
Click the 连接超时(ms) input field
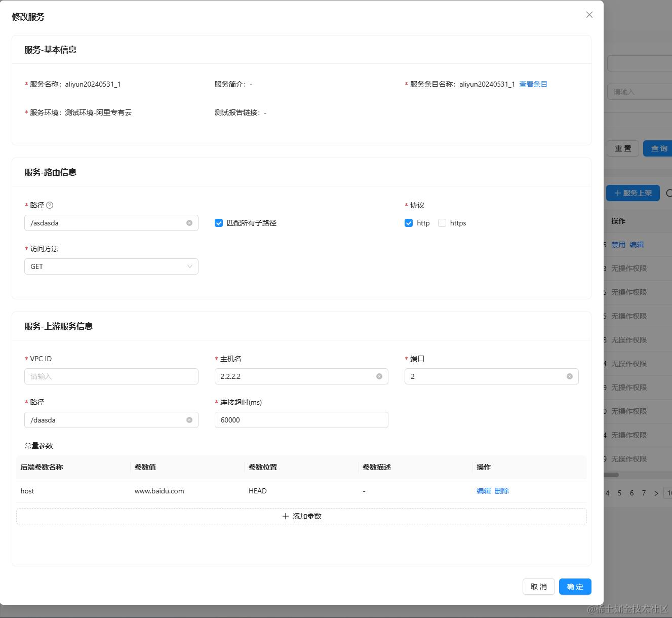[x=301, y=420]
